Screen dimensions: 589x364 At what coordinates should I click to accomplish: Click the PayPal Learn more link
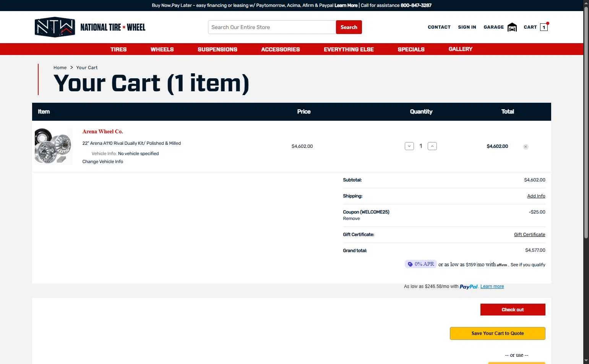[x=492, y=286]
